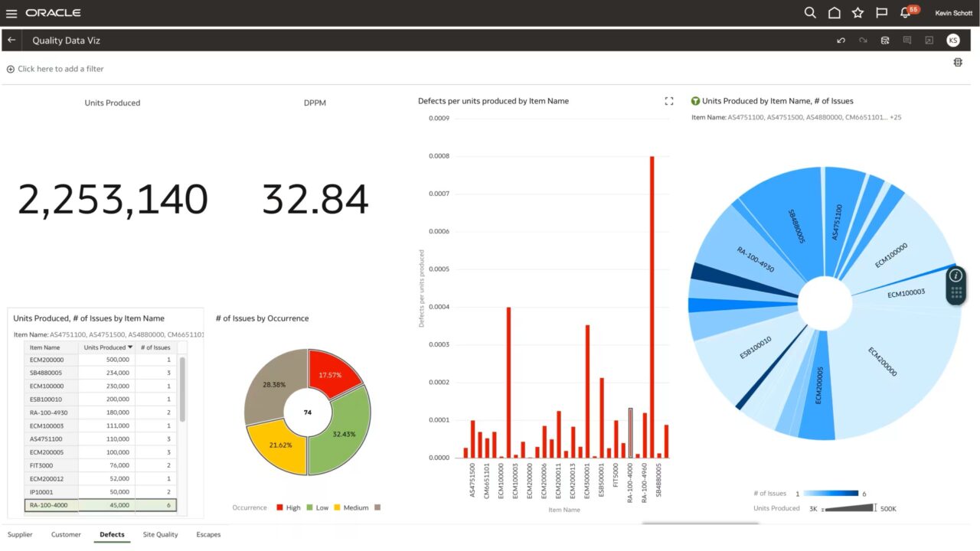Open the comments icon in the top toolbar
Viewport: 980px width, 551px height.
point(907,40)
